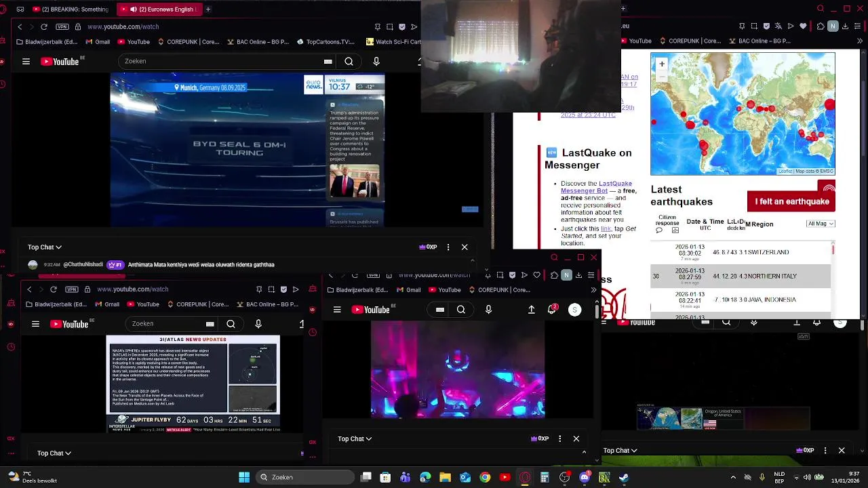
Task: Open the Leaflet attribution link on the map
Action: [785, 171]
